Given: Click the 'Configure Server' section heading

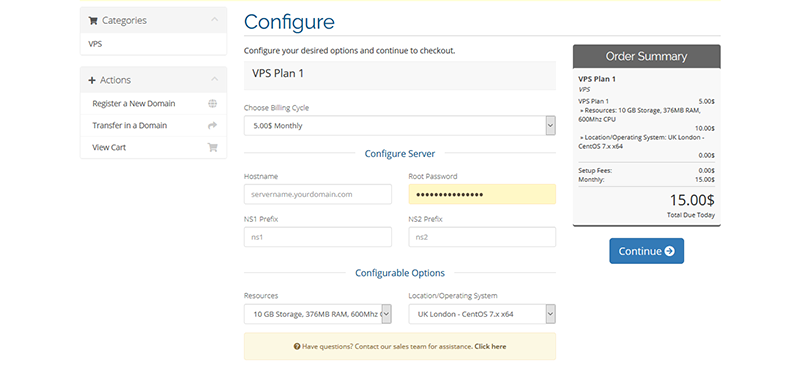Looking at the screenshot, I should [x=400, y=154].
